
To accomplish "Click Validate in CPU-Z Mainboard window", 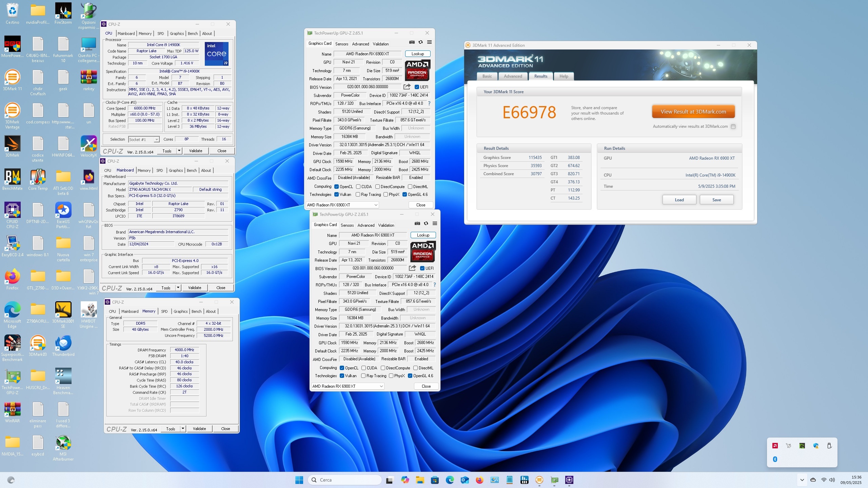I will coord(195,288).
